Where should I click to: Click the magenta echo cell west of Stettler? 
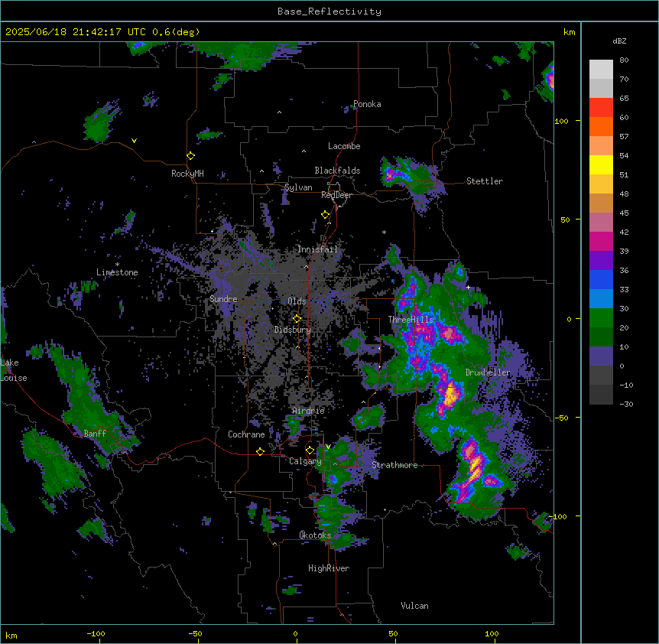[x=391, y=174]
